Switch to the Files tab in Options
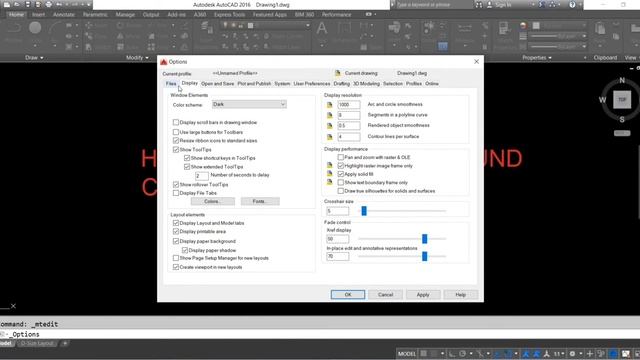The image size is (640, 360). pos(171,84)
